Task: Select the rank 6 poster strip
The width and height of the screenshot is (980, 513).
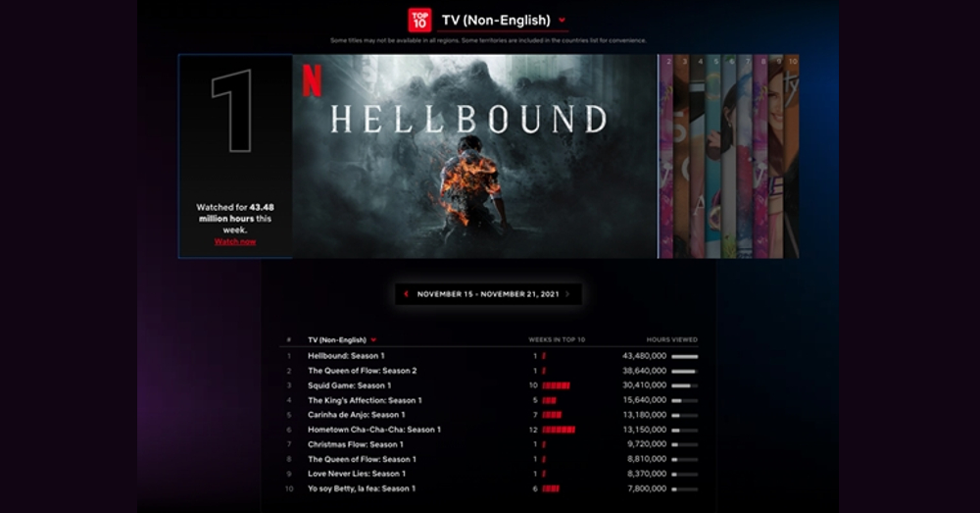Action: point(729,156)
